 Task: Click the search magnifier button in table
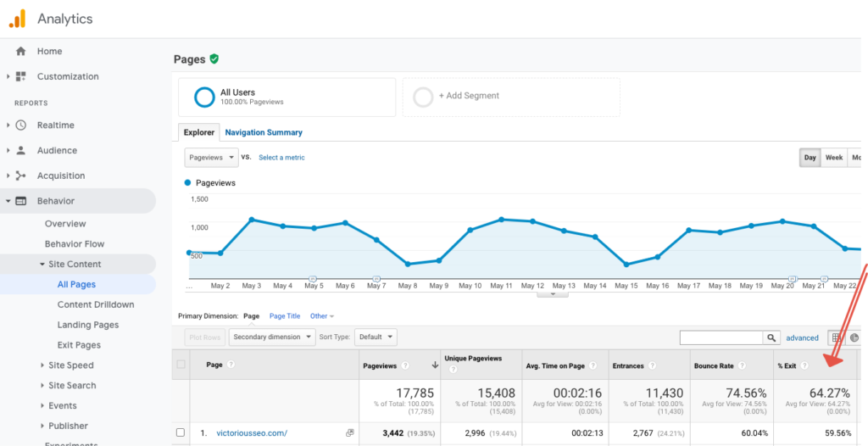pos(771,337)
